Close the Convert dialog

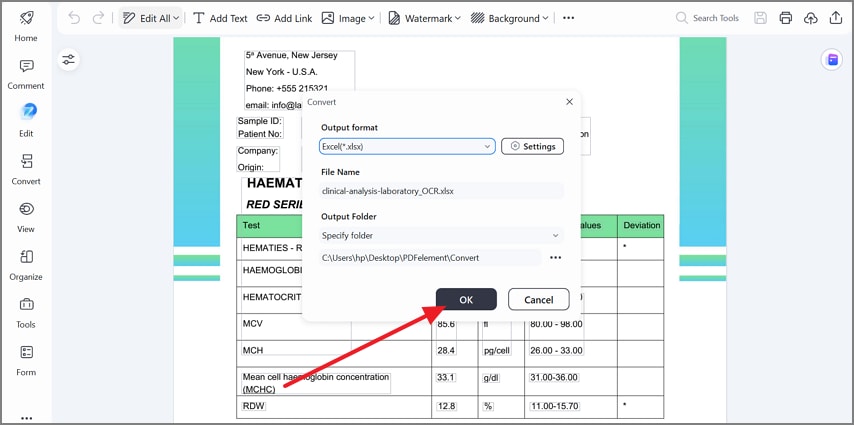tap(569, 102)
